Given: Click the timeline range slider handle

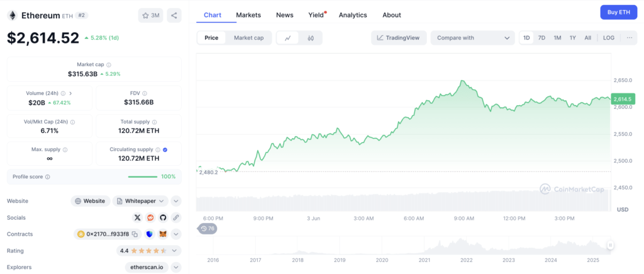Looking at the screenshot, I should pos(611,246).
